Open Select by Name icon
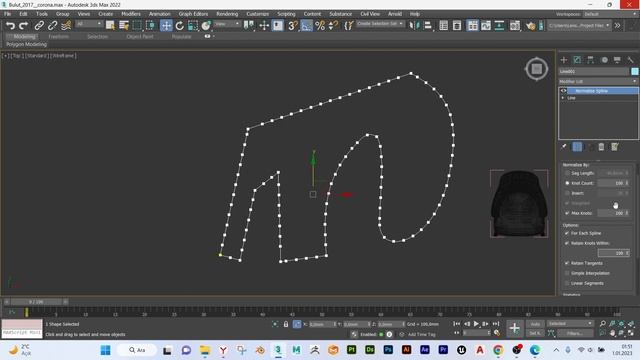The image size is (640, 360). [124, 26]
